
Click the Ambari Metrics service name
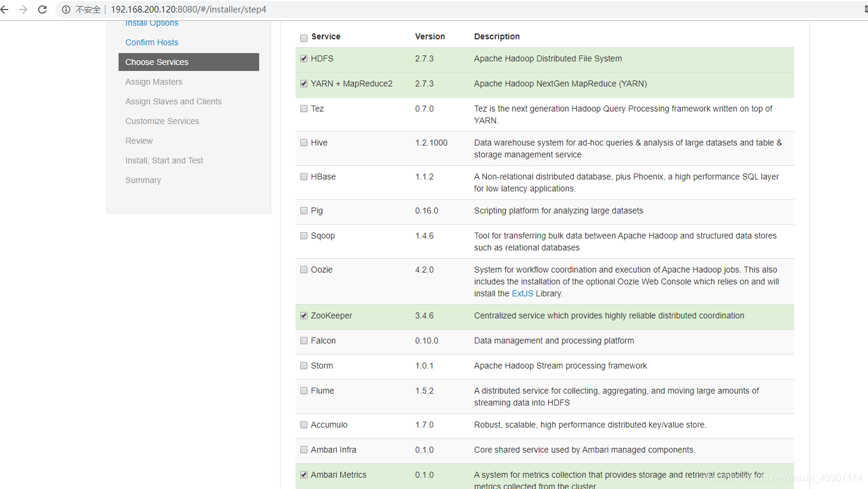pyautogui.click(x=338, y=475)
